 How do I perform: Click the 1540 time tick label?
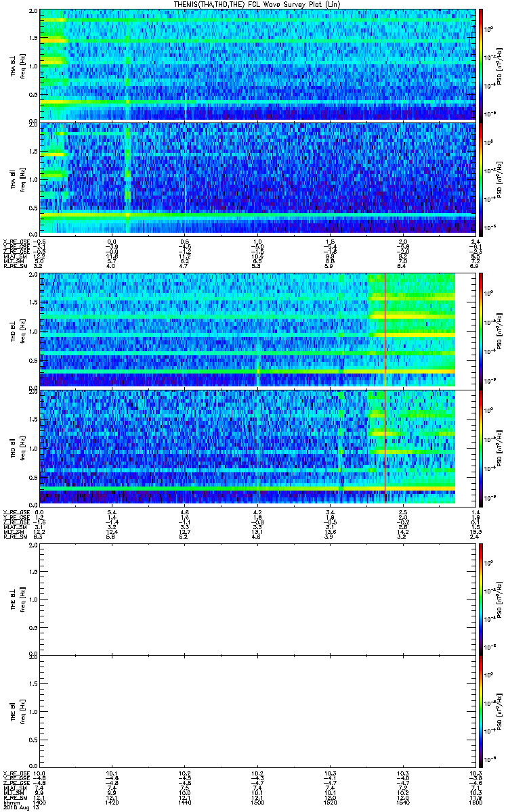(402, 802)
